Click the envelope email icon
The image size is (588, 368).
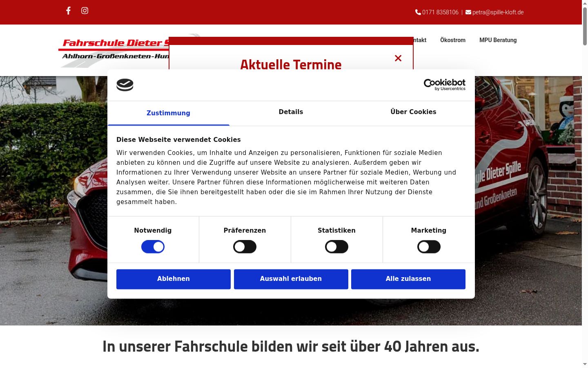pos(468,12)
